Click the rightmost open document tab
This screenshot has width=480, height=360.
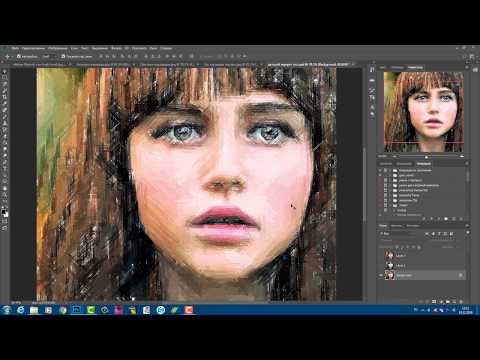pyautogui.click(x=309, y=64)
